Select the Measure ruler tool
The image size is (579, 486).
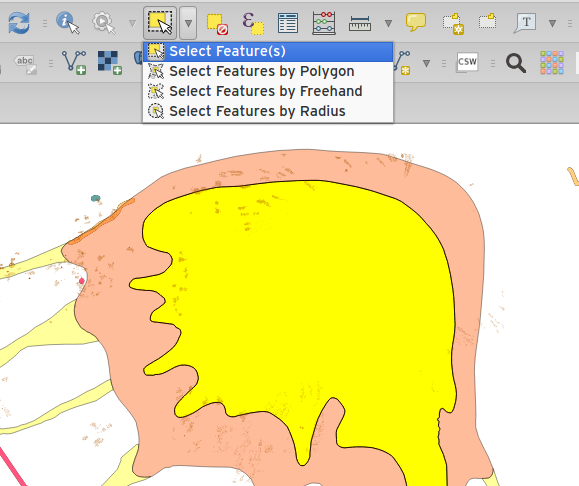[360, 23]
